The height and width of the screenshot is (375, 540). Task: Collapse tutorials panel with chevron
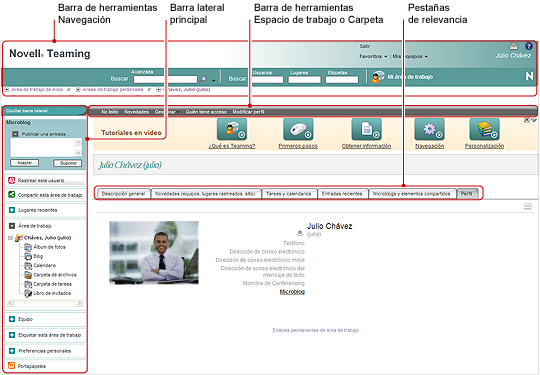534,120
